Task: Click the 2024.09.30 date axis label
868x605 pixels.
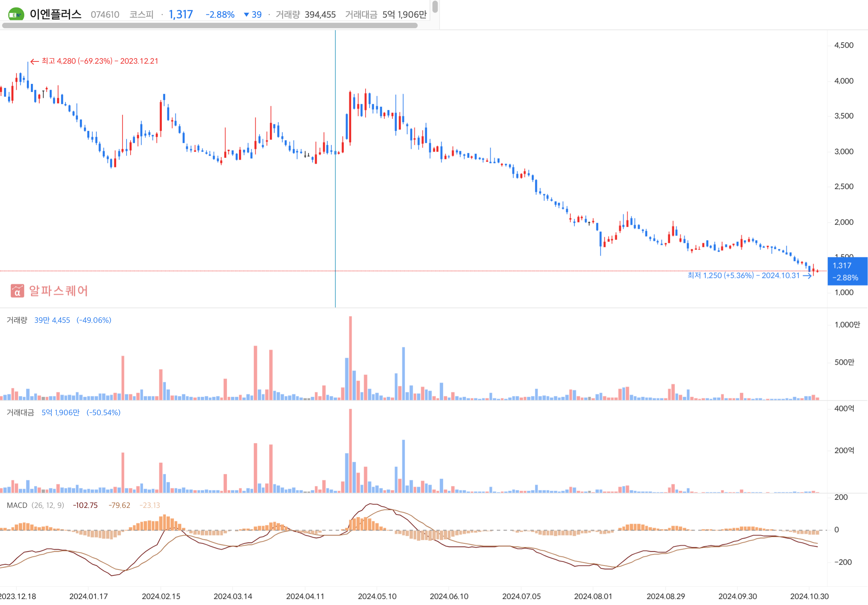Action: coord(737,596)
